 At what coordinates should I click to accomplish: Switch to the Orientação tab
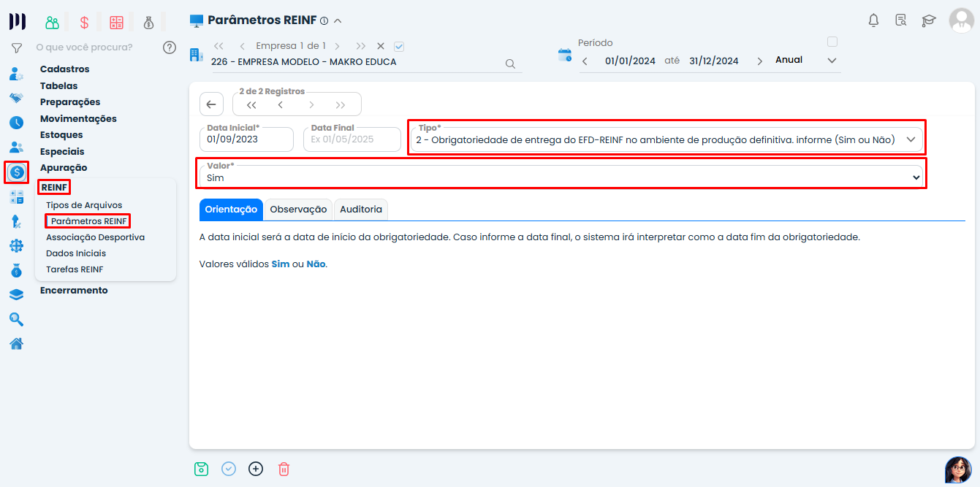click(231, 210)
